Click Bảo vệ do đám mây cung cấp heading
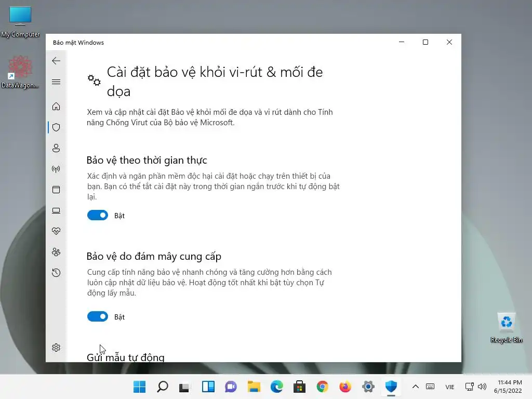Screen dimensions: 532x399 154,256
